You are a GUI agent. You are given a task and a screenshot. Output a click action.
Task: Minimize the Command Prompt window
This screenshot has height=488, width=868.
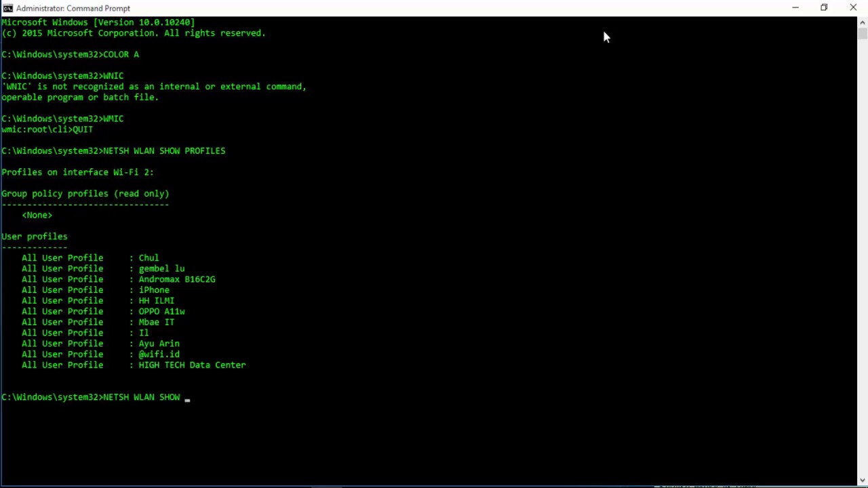[795, 8]
